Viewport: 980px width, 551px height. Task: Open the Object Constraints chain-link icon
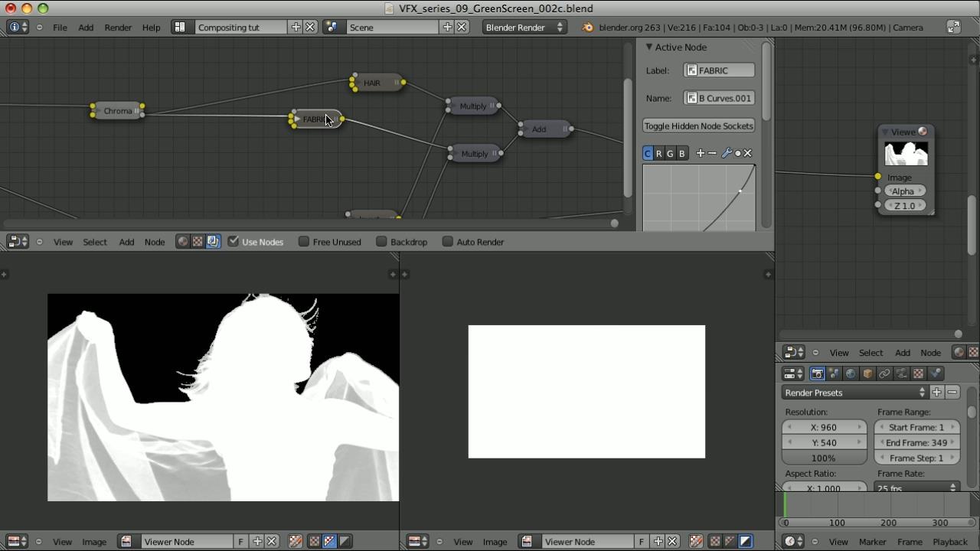[x=884, y=373]
